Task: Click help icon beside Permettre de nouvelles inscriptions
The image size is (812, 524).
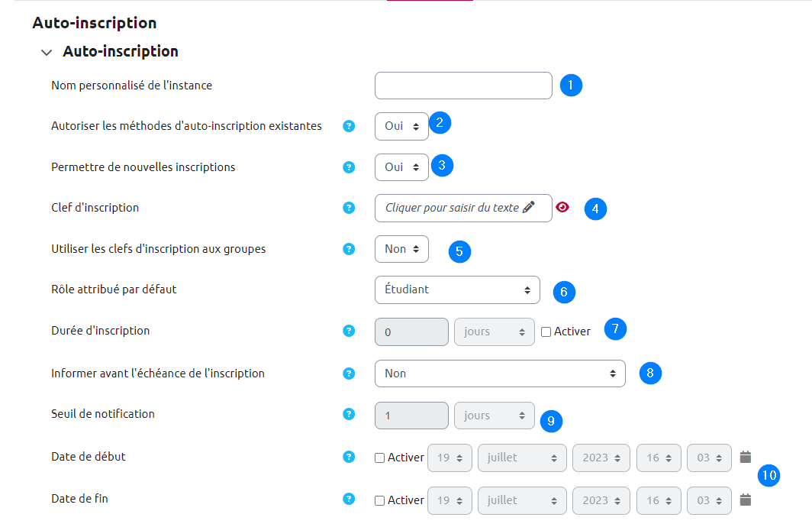Action: click(349, 167)
